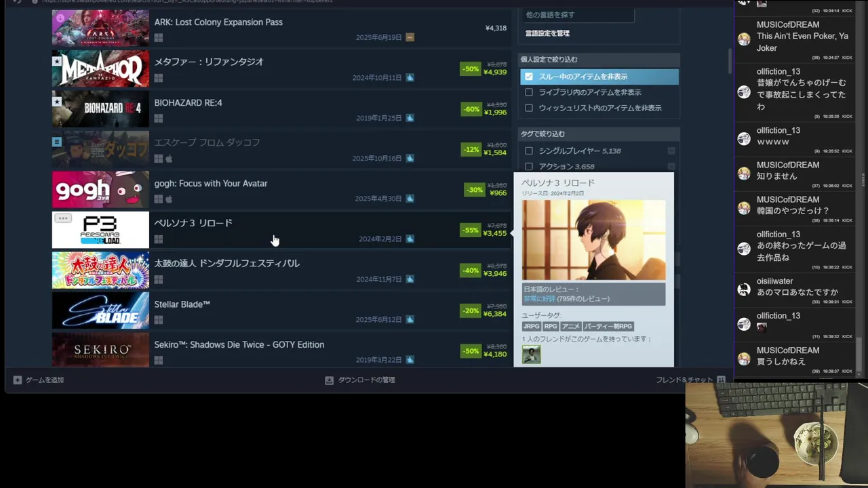Click the thumbs-up review icon on メタファー row
This screenshot has height=488, width=868.
coord(410,77)
